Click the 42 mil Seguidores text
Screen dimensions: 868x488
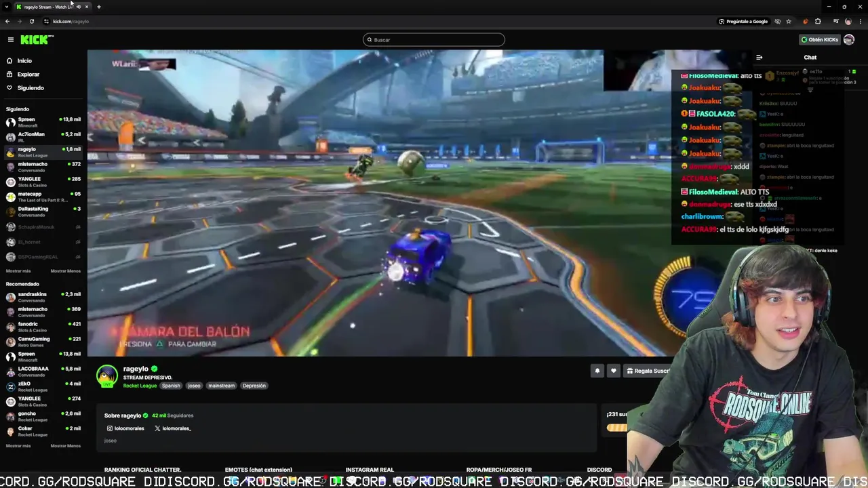point(173,415)
